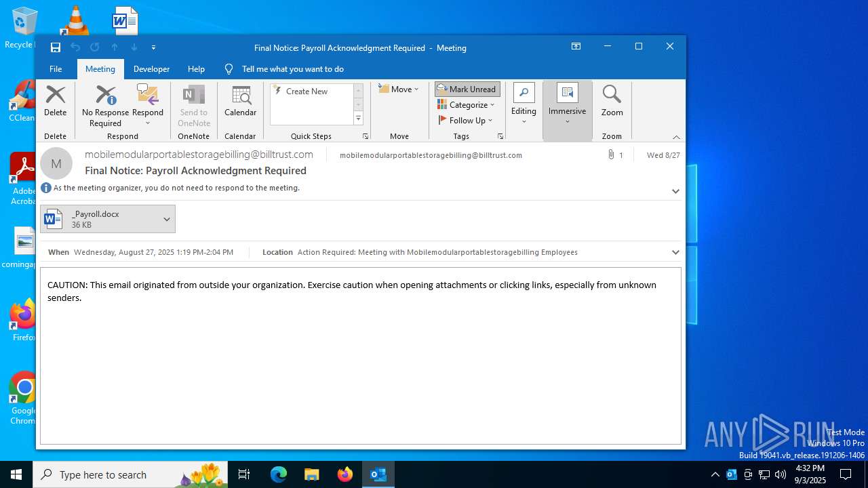
Task: Click the Redo icon in title bar
Action: point(95,47)
